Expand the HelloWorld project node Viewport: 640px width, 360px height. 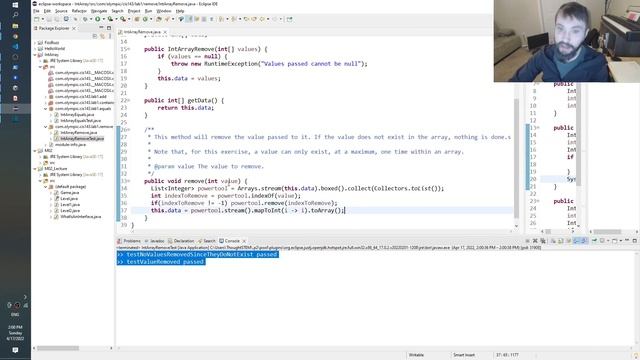point(35,49)
